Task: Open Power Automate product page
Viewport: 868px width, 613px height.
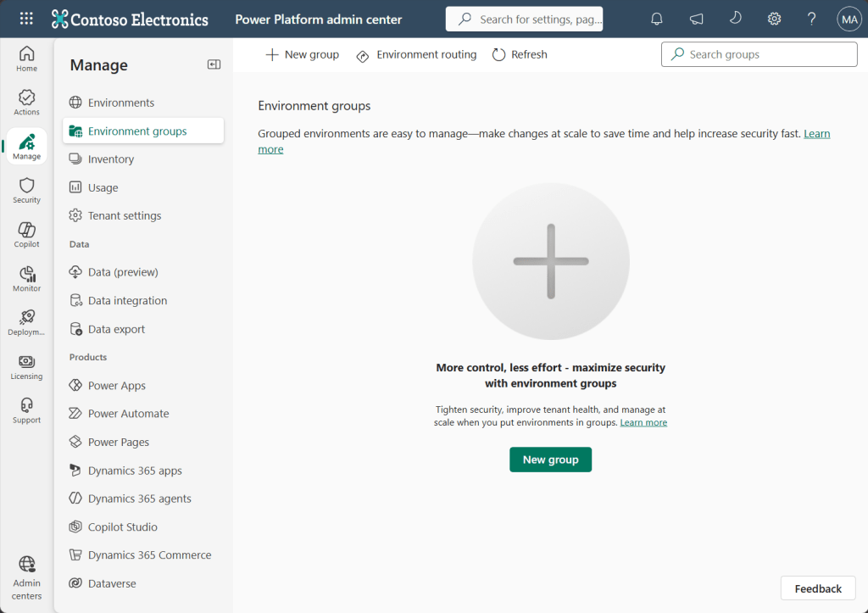Action: click(x=143, y=413)
